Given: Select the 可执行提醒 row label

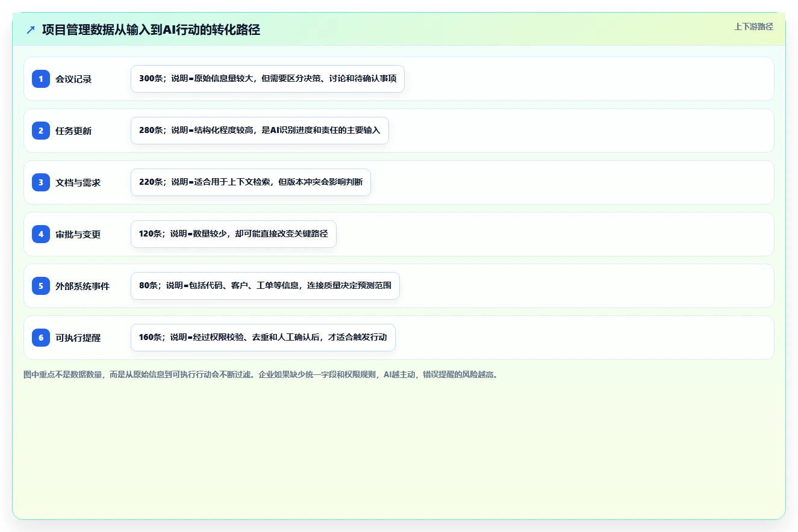Looking at the screenshot, I should (x=78, y=338).
